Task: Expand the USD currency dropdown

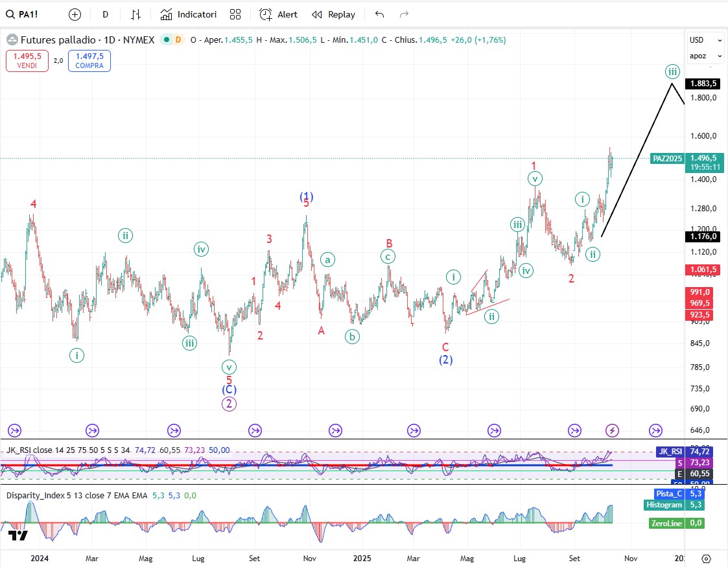Action: click(705, 40)
